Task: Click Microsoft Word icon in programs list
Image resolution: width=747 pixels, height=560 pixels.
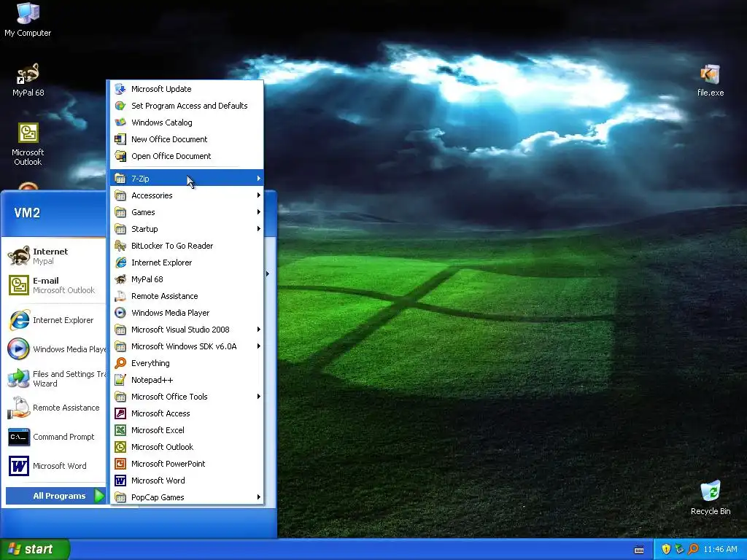Action: click(x=120, y=481)
